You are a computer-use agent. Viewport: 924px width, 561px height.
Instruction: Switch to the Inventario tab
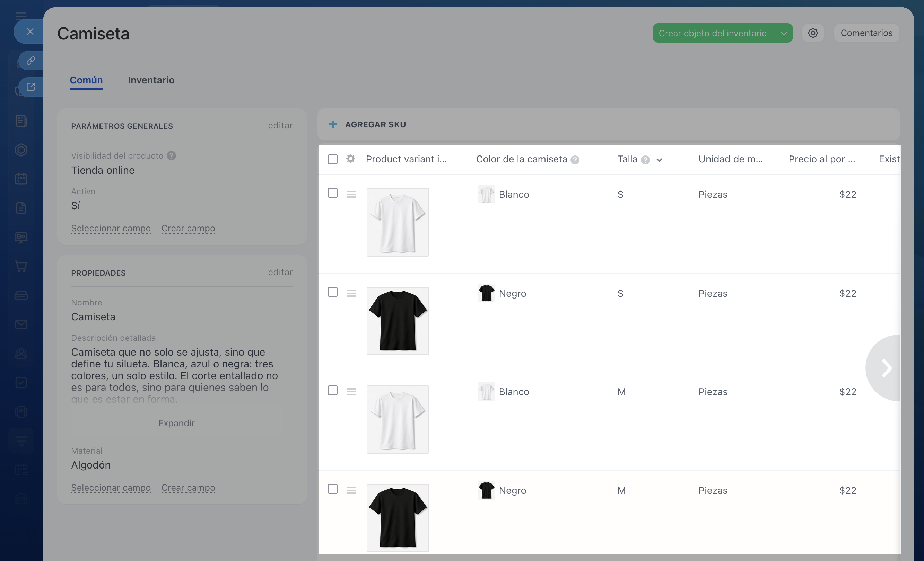[x=151, y=80]
